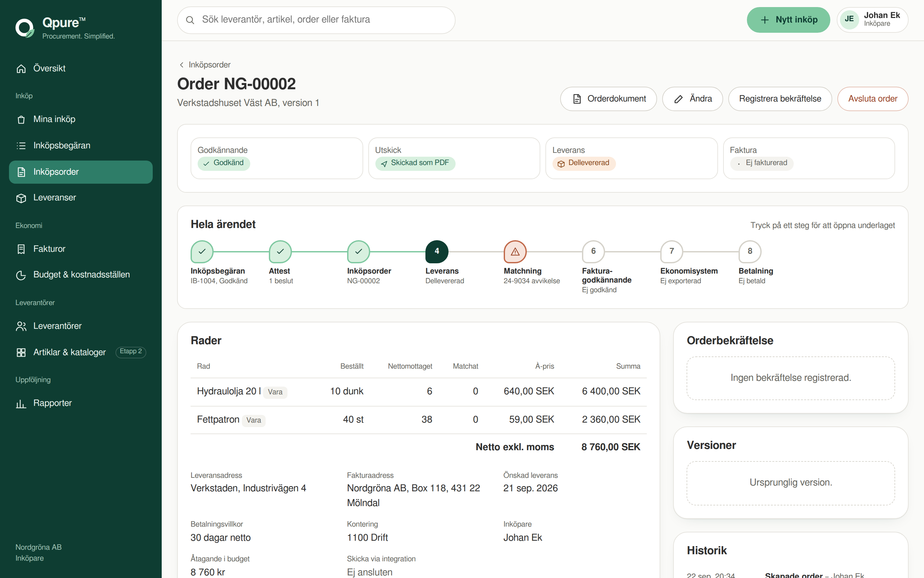Screen dimensions: 924x578
Task: Click the 8 760,00 SEK net total
Action: 611,447
